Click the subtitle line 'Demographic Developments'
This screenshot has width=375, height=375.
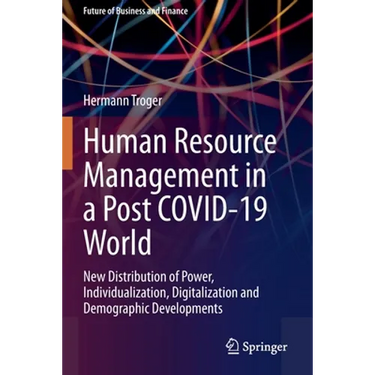tap(153, 309)
